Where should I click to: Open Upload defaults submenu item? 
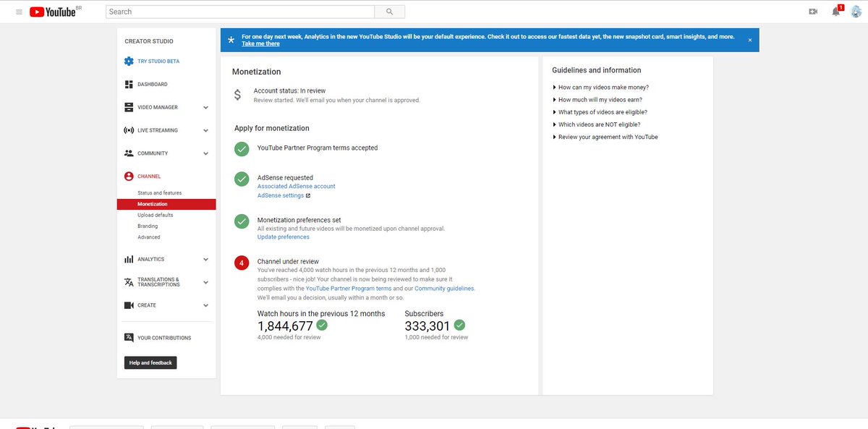[x=156, y=216]
